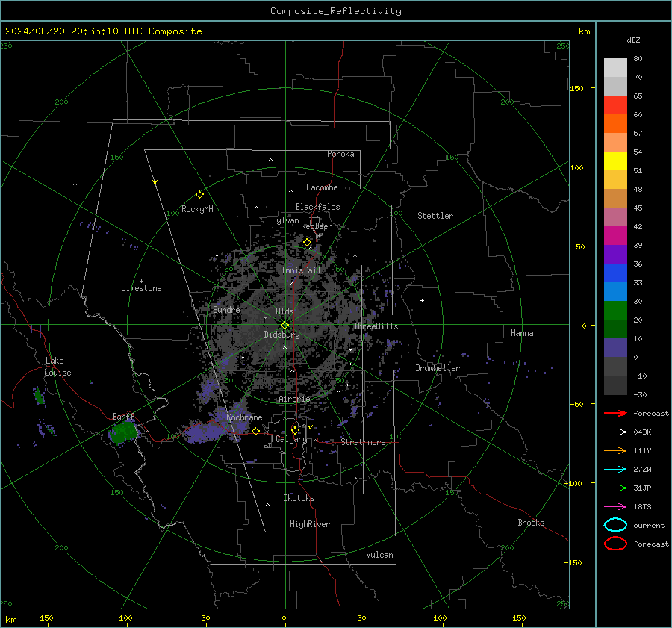Pick the cyan 27ZW arrow icon

[x=615, y=470]
